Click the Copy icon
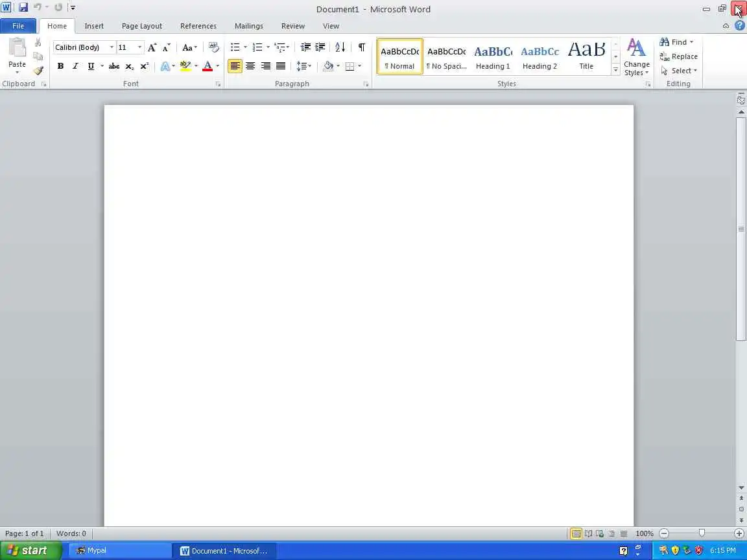This screenshot has width=747, height=560. (38, 56)
